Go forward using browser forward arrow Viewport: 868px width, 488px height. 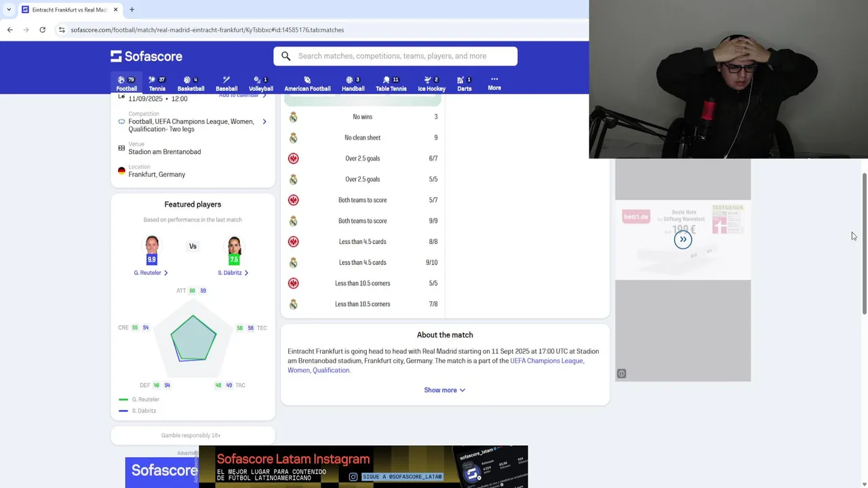click(26, 30)
